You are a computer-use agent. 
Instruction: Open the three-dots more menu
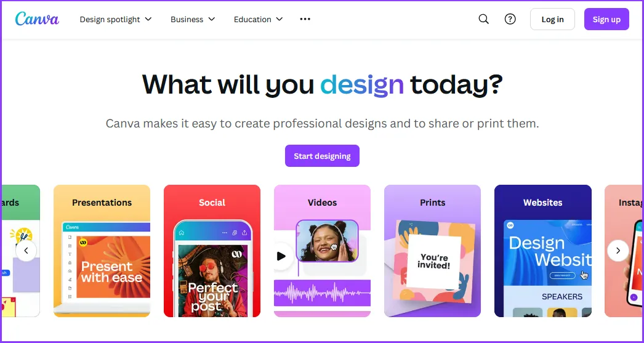(305, 19)
